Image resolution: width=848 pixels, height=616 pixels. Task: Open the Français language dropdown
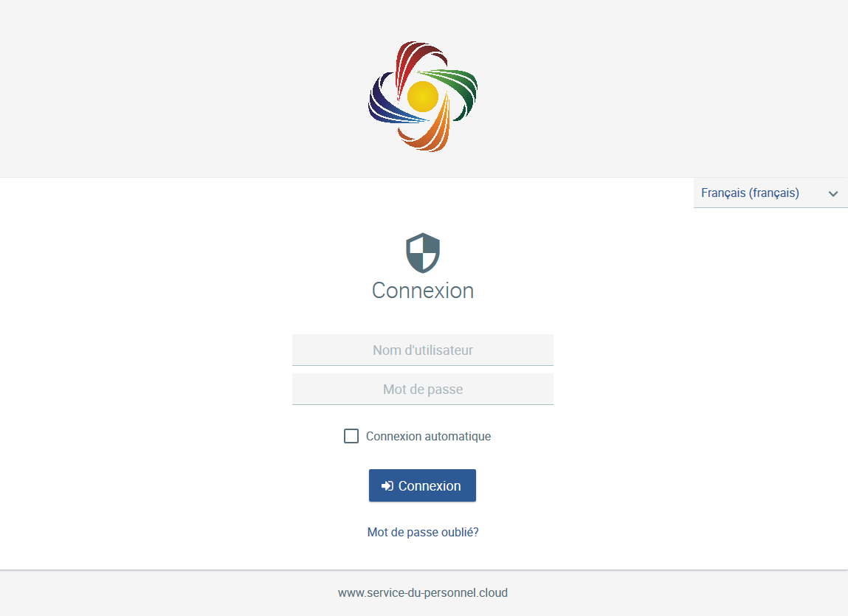771,193
